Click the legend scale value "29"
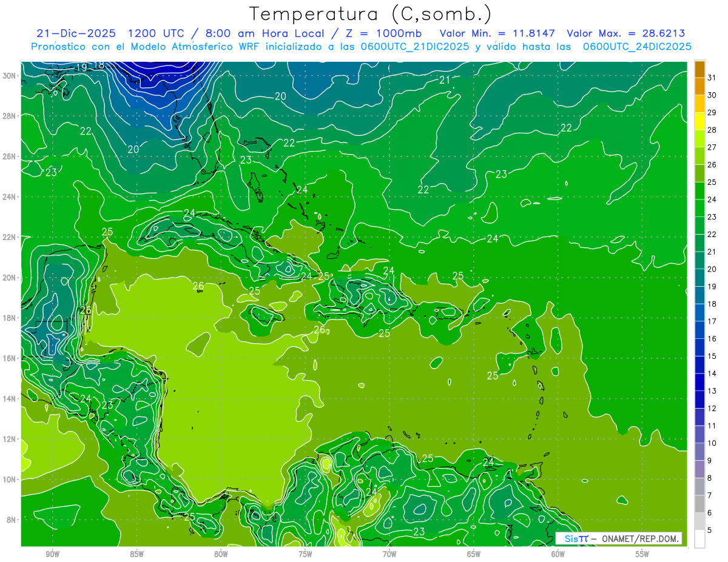Viewport: 728px width, 562px height. (x=712, y=113)
